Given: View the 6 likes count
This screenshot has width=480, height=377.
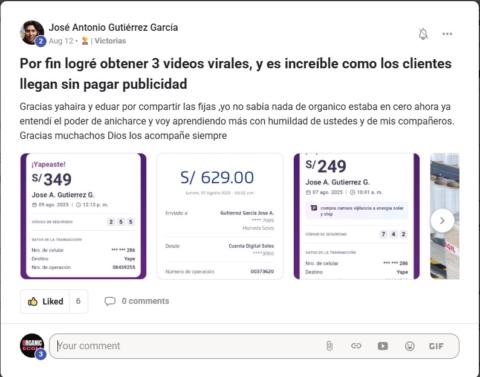Looking at the screenshot, I should click(78, 301).
